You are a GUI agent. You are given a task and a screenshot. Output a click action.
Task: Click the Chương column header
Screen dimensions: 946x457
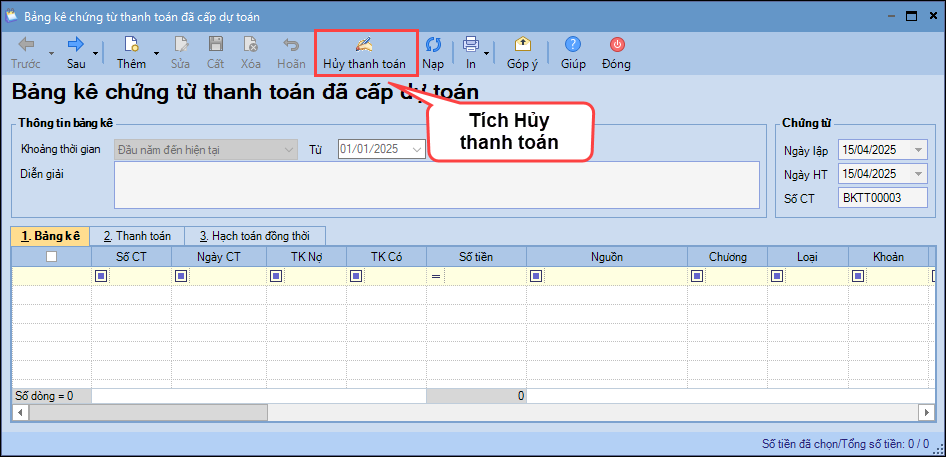pos(728,257)
